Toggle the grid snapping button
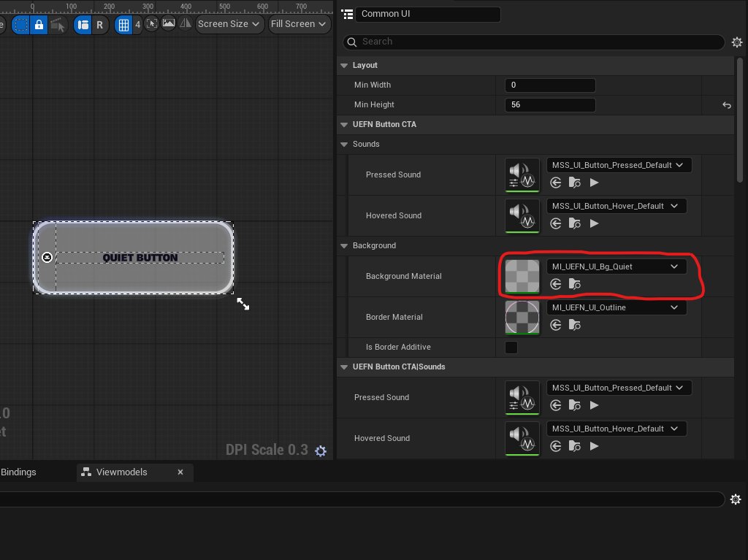Viewport: 748px width, 560px height. point(123,24)
